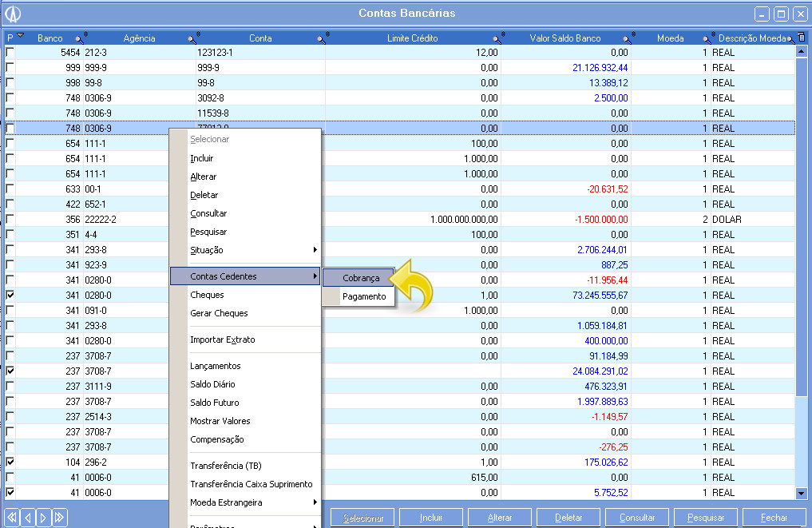The image size is (812, 528).
Task: Expand the Moeda Estrangeira submenu
Action: coord(245,502)
